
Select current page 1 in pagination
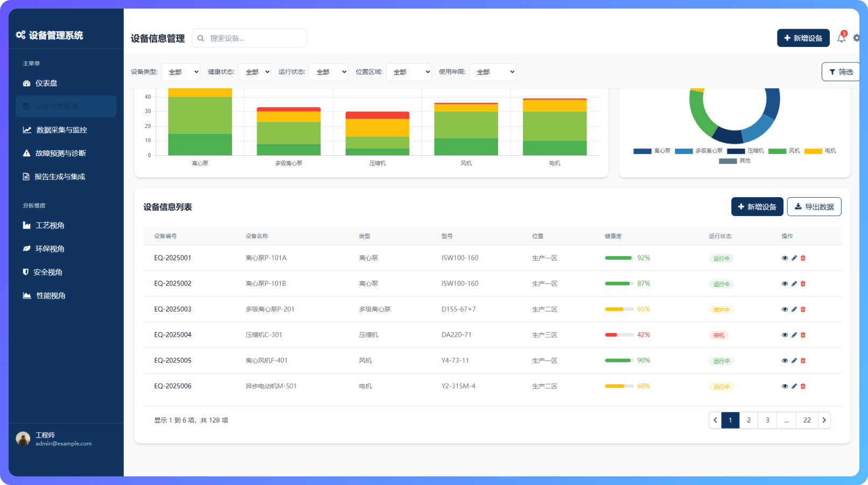[x=730, y=420]
